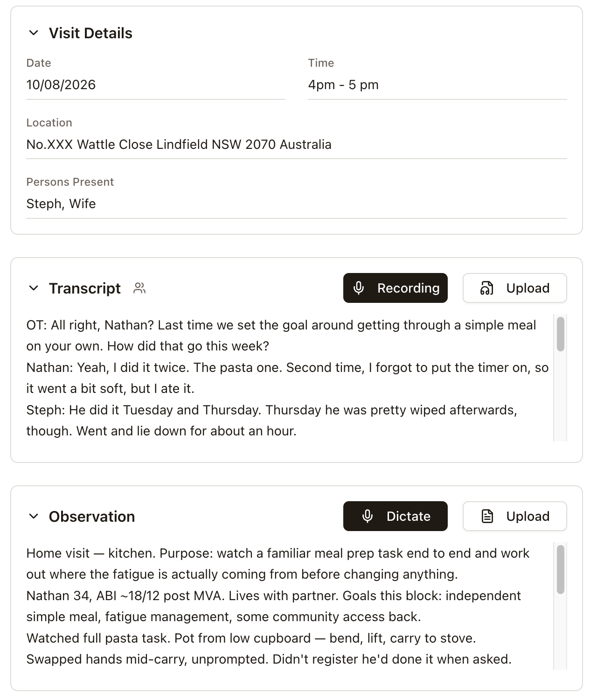
Task: Upload a file to the Transcript
Action: (515, 288)
